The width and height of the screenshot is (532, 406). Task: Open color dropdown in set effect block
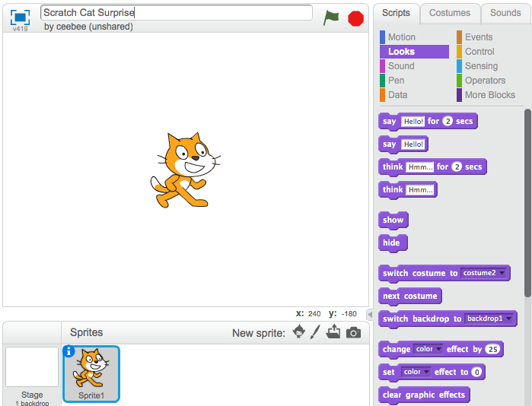click(416, 372)
